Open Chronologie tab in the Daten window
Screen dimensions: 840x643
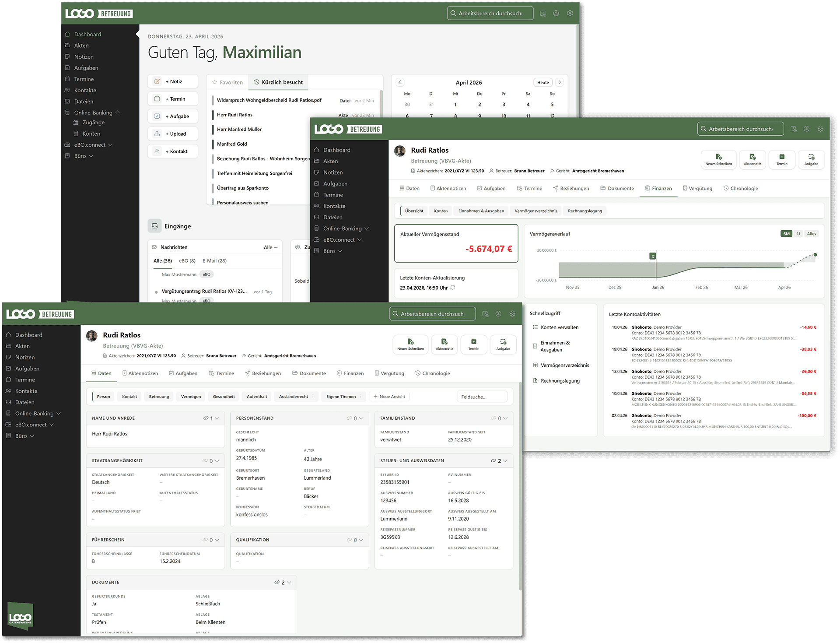point(433,373)
